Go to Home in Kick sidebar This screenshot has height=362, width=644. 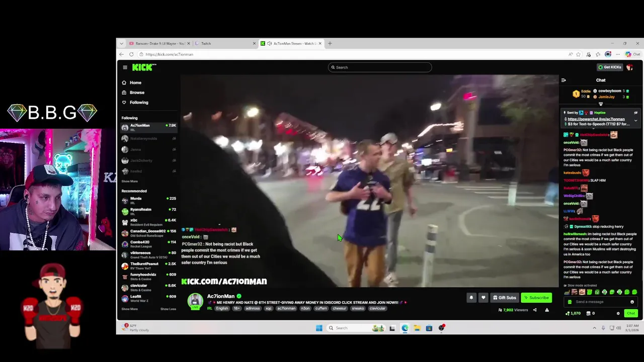click(135, 82)
